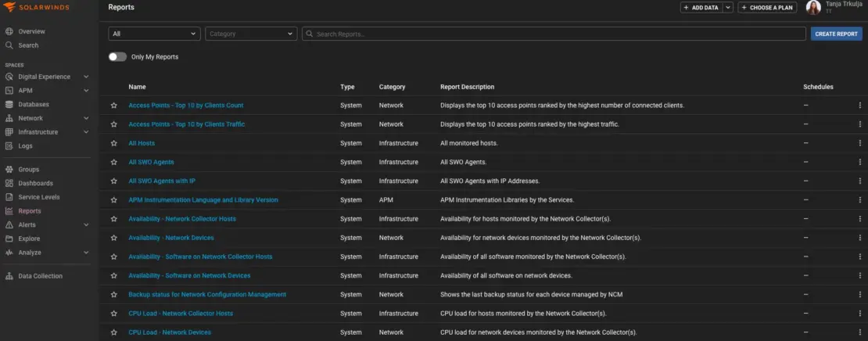Open options menu for All Hosts row

coord(859,143)
